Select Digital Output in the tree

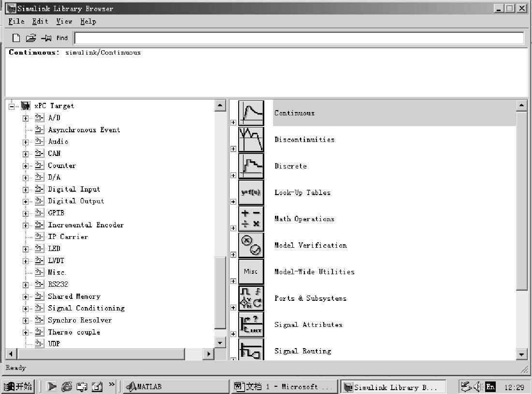tap(76, 201)
